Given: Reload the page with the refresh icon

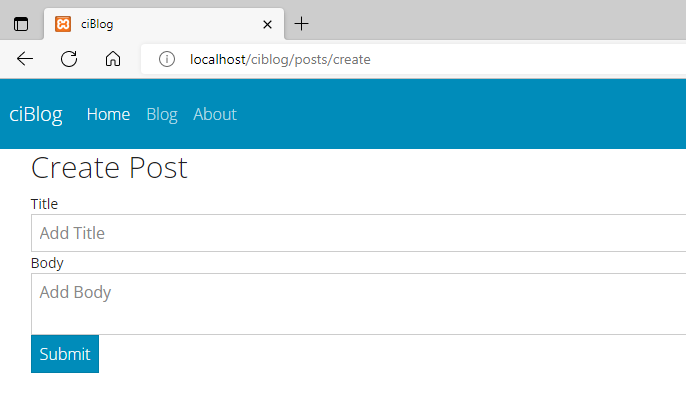Looking at the screenshot, I should (x=69, y=59).
